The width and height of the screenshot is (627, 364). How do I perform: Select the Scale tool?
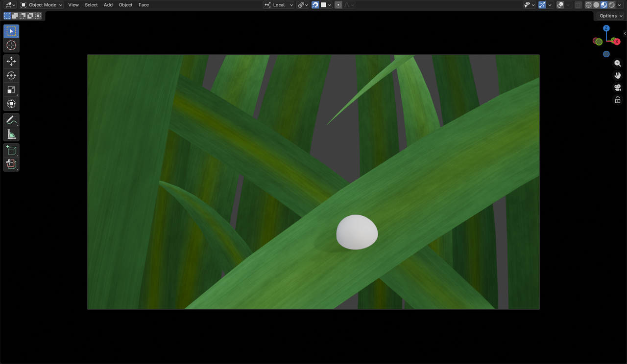point(11,90)
